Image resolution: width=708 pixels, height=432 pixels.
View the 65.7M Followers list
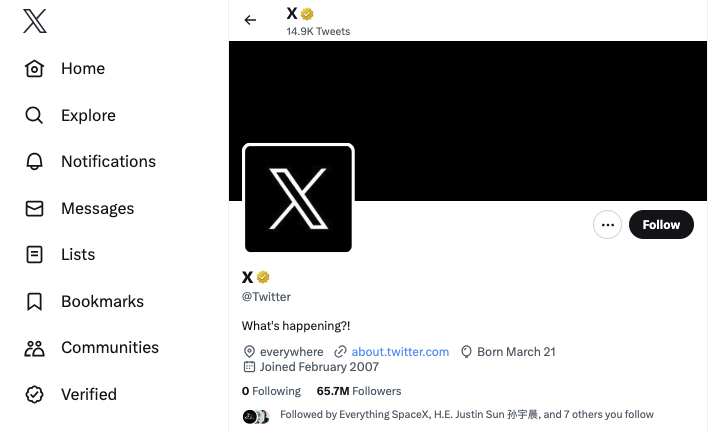click(x=359, y=391)
